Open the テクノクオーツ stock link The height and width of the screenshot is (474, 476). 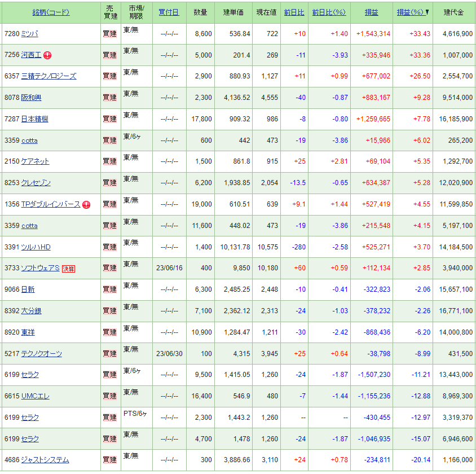point(42,354)
